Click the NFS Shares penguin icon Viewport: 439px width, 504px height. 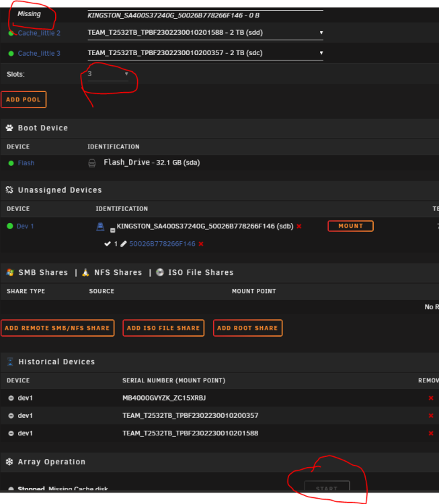85,273
